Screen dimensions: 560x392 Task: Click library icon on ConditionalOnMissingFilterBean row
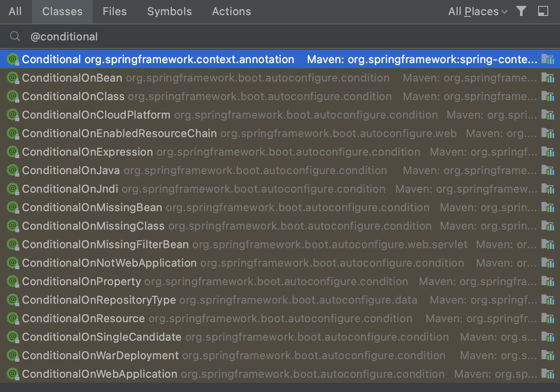(x=548, y=244)
